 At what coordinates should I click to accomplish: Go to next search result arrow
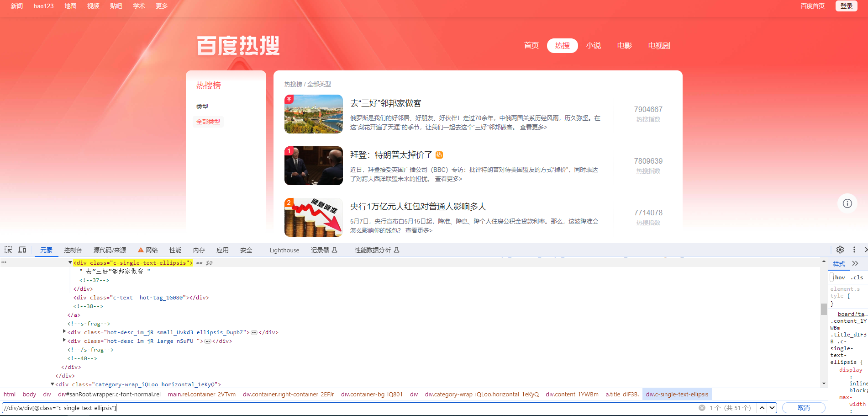pos(772,408)
